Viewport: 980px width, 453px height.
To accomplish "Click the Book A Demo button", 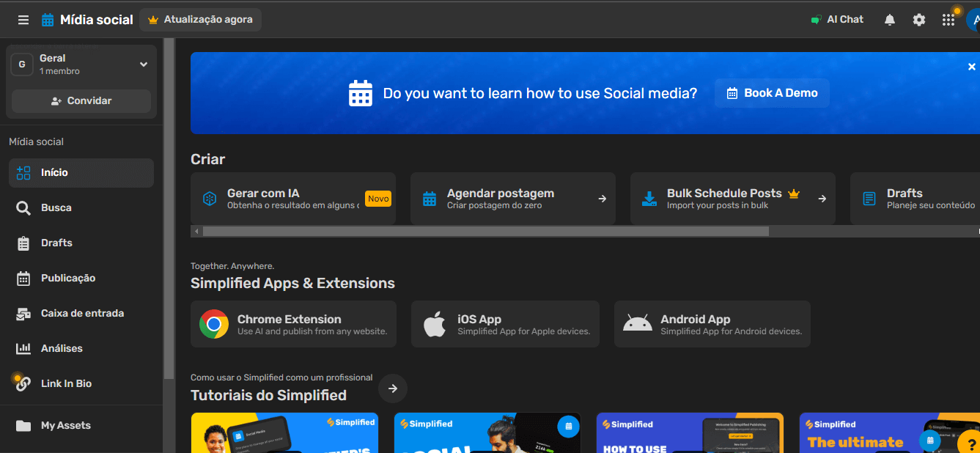I will (773, 93).
